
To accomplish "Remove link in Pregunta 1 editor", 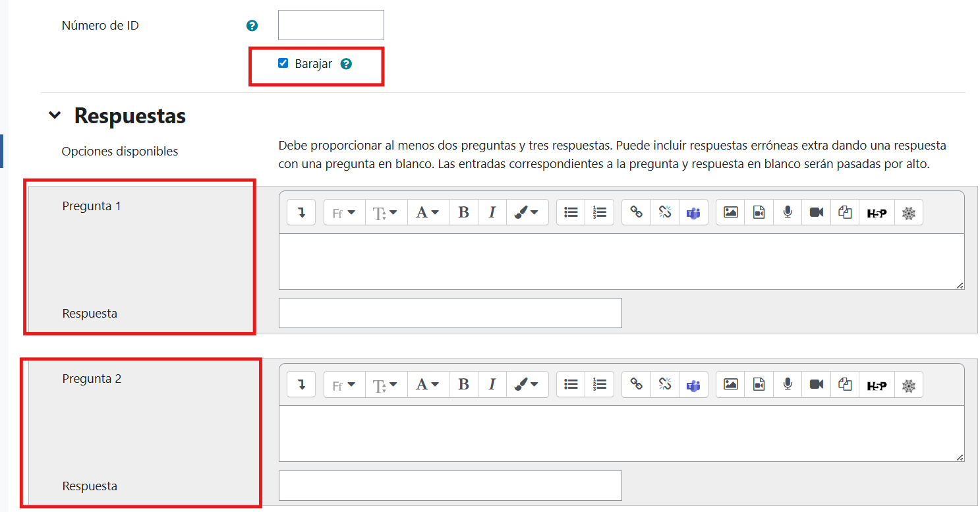I will click(x=664, y=212).
